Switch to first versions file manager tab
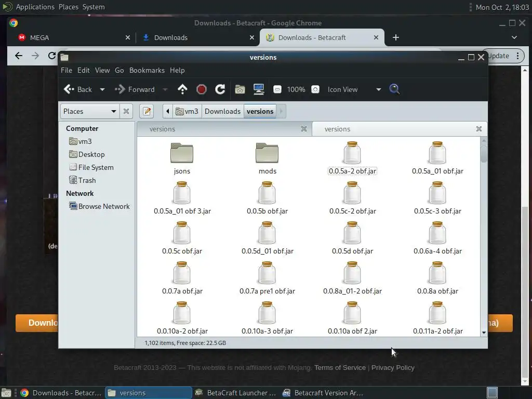The height and width of the screenshot is (399, 532). pyautogui.click(x=224, y=129)
